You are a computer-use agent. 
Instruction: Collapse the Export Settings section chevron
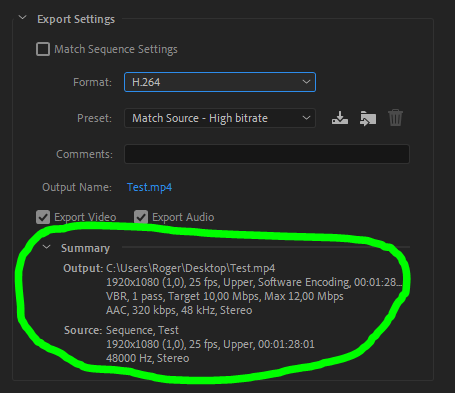(x=23, y=17)
